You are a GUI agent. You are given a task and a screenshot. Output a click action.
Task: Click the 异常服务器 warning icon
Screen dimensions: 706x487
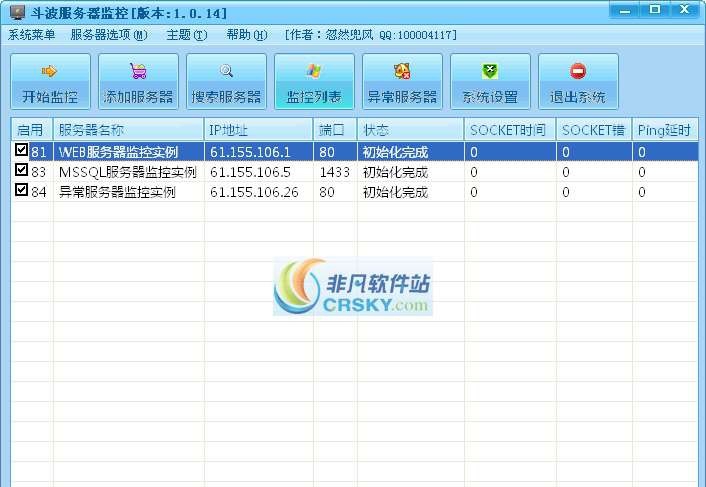tap(402, 71)
